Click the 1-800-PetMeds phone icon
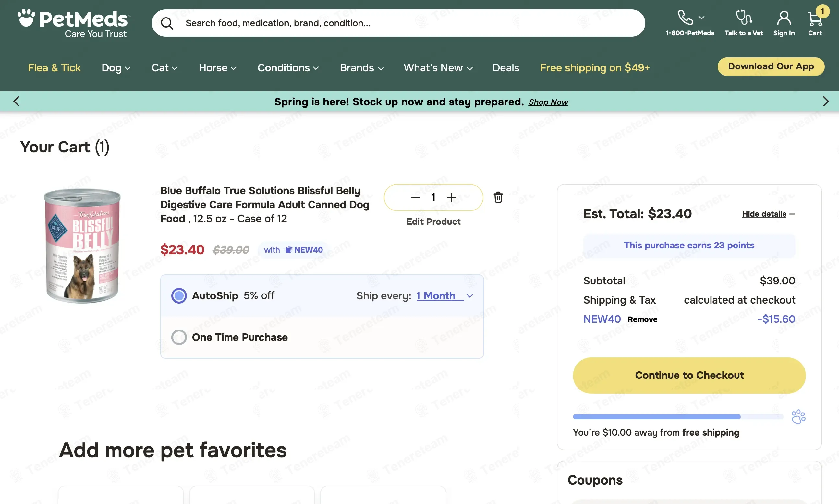This screenshot has height=504, width=839. point(685,17)
